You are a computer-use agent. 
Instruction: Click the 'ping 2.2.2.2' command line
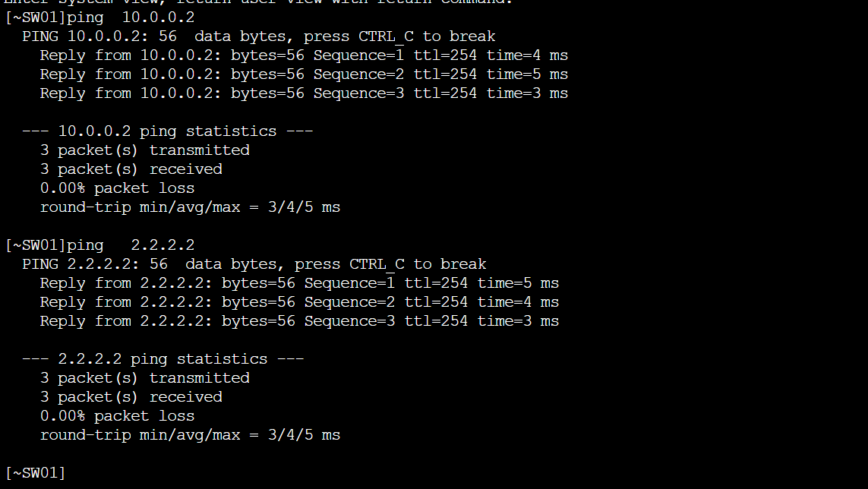(x=99, y=245)
